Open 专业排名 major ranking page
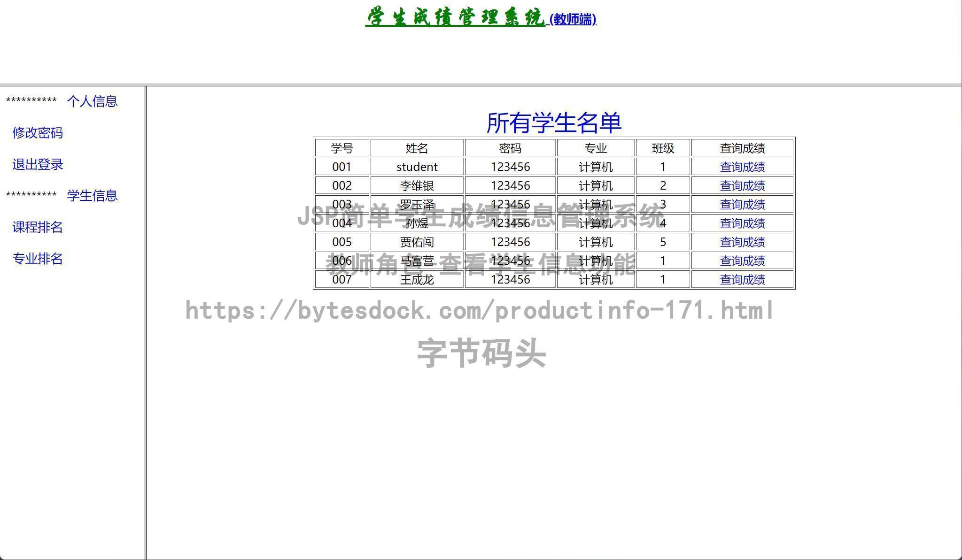 pyautogui.click(x=38, y=260)
